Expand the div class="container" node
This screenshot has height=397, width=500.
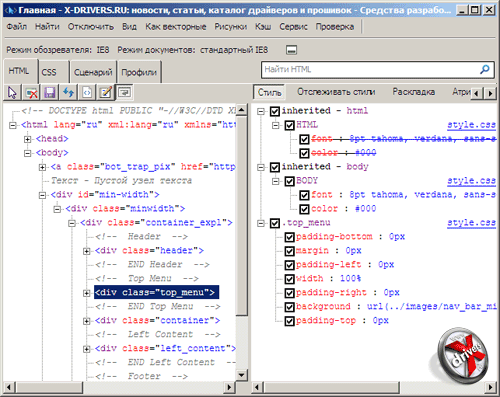[x=86, y=321]
